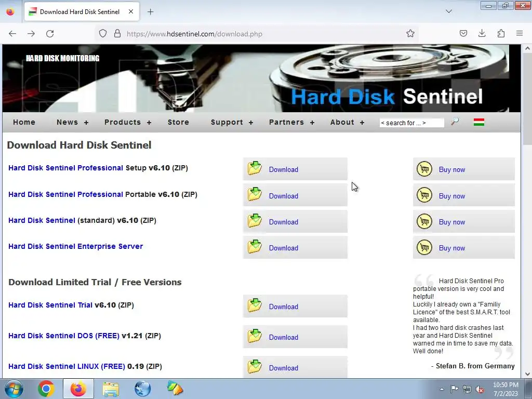This screenshot has width=532, height=399.
Task: Open a new tab with plus button
Action: point(150,12)
